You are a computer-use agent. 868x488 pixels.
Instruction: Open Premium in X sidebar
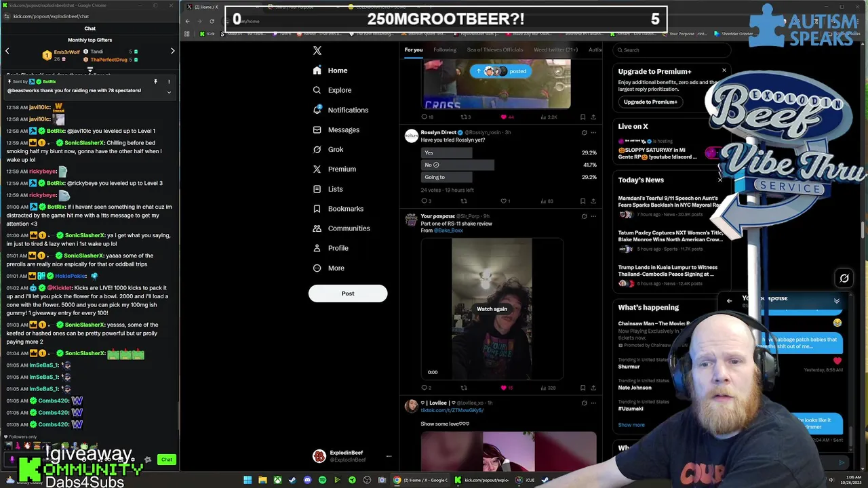[334, 169]
